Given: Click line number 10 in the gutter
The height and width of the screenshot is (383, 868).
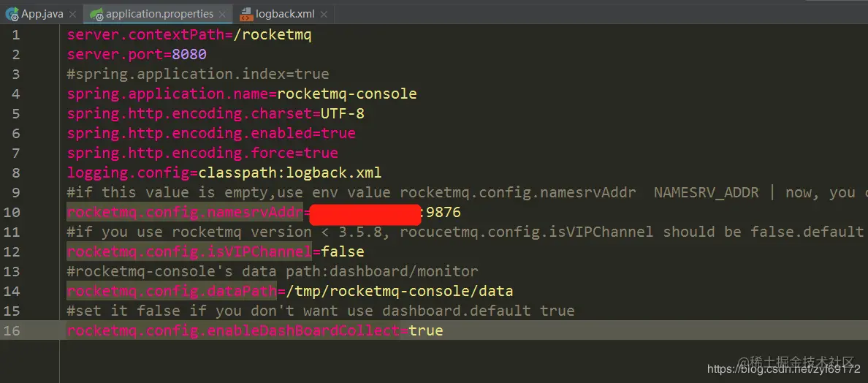Looking at the screenshot, I should (12, 213).
